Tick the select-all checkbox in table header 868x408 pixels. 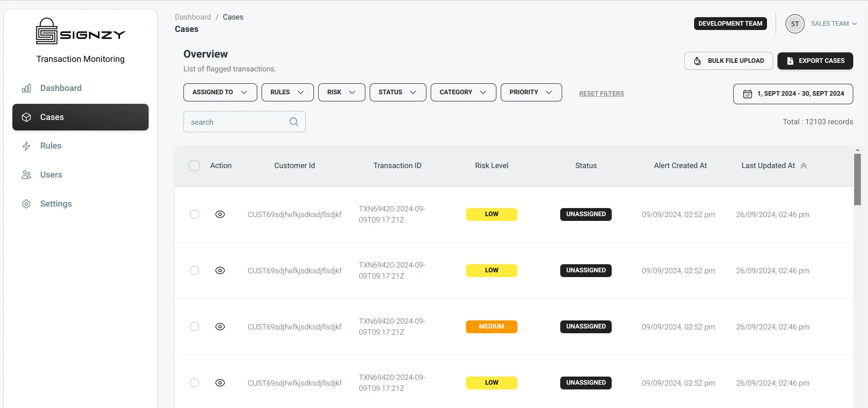click(x=194, y=166)
